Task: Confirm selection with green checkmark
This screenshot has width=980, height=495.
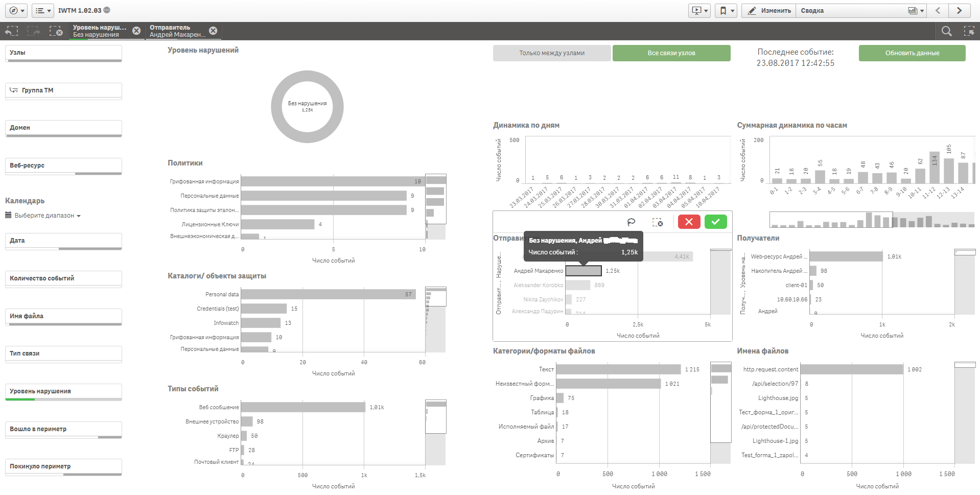Action: point(715,222)
